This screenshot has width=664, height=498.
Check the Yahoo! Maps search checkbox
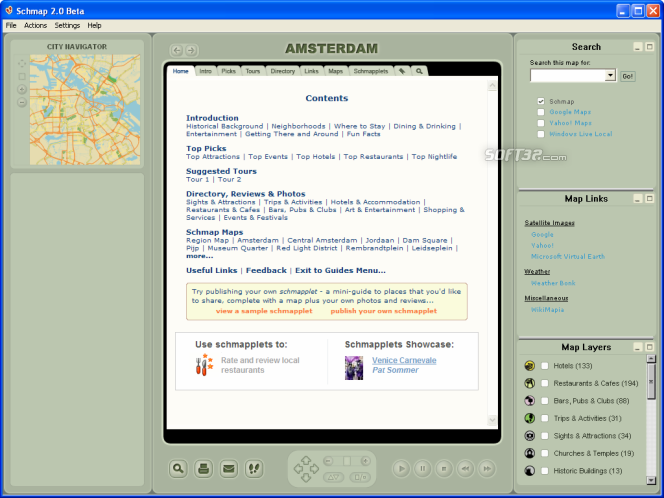(x=541, y=123)
